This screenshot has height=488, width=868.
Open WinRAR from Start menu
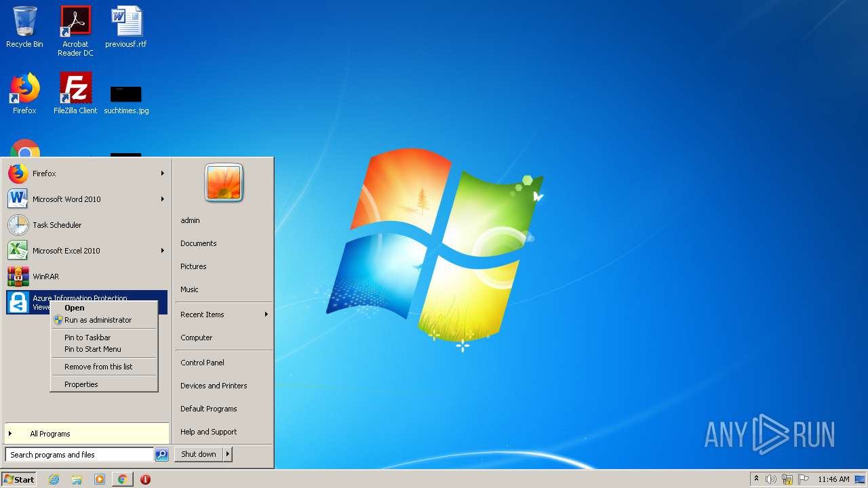pos(87,277)
